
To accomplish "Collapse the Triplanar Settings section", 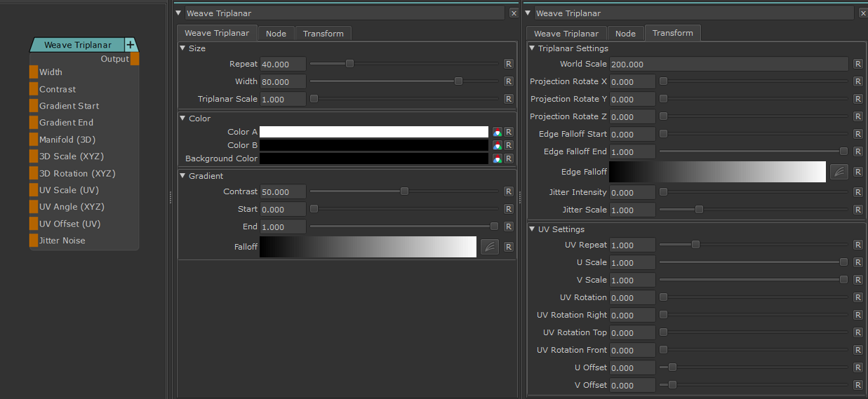I will click(532, 48).
